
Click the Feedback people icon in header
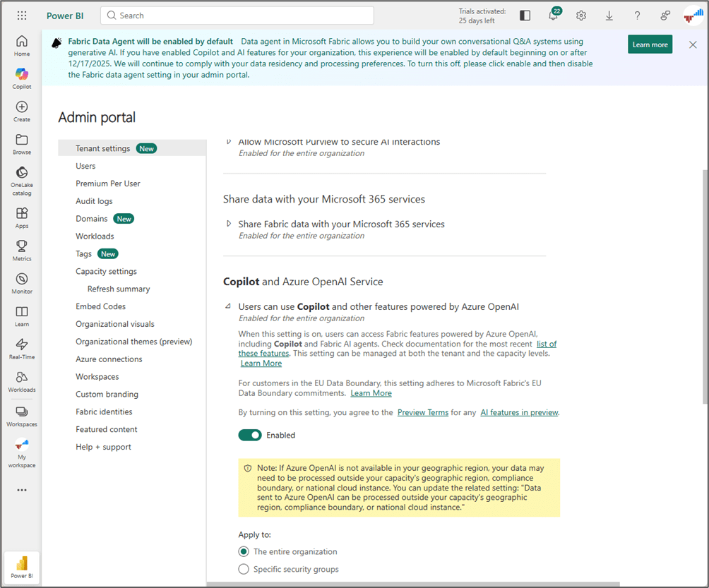point(665,16)
